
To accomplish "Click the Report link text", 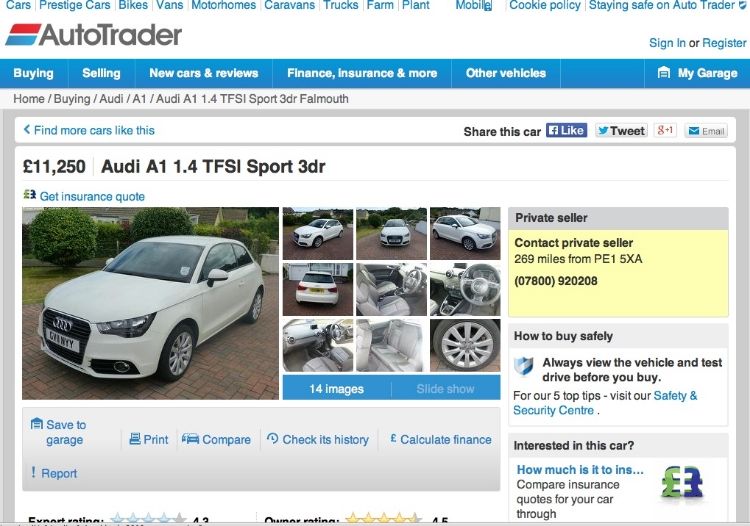I will click(x=59, y=473).
